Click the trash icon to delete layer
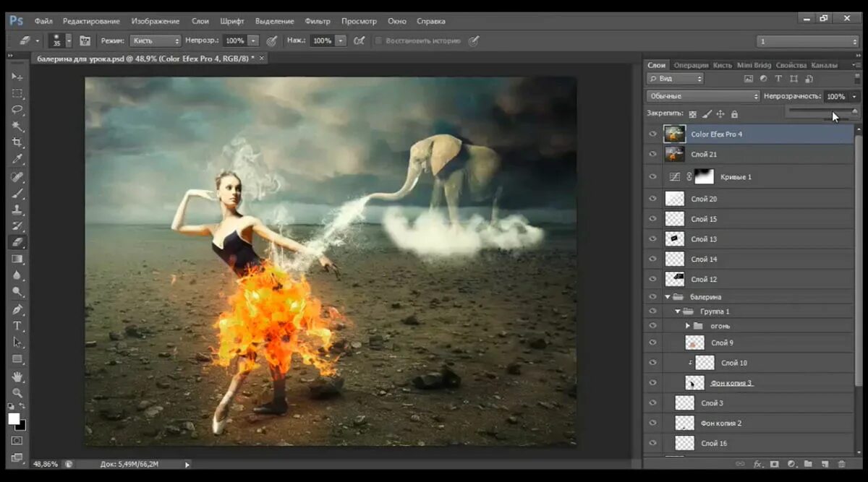 [x=841, y=464]
